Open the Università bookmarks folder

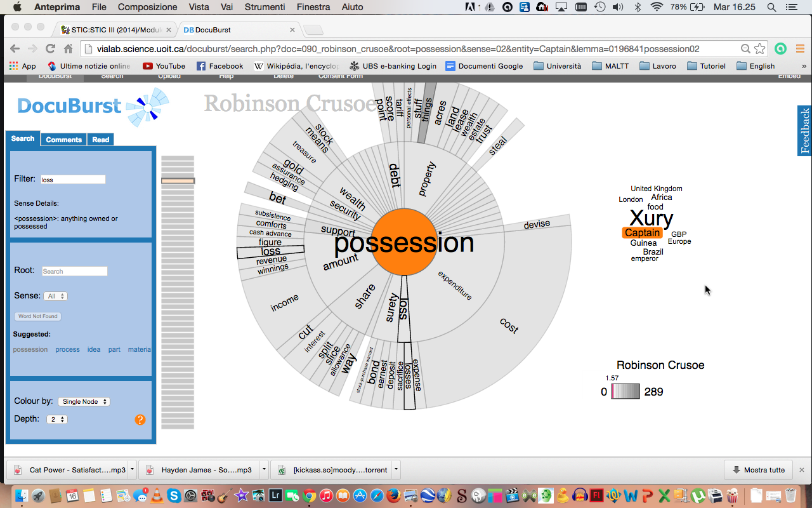557,65
